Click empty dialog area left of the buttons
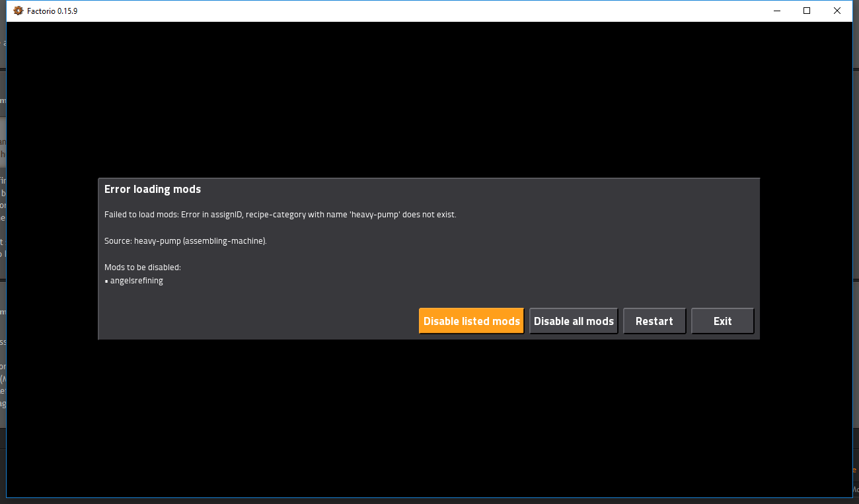The image size is (859, 504). click(x=258, y=321)
